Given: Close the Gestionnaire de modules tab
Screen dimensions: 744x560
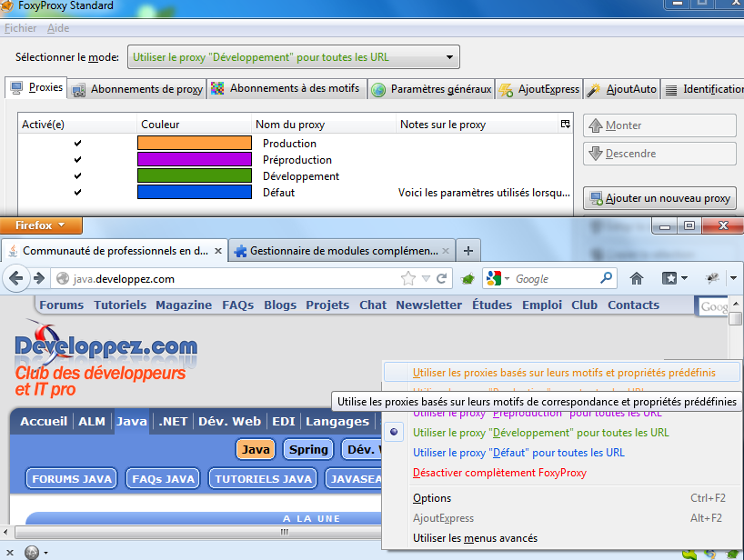Looking at the screenshot, I should [446, 251].
